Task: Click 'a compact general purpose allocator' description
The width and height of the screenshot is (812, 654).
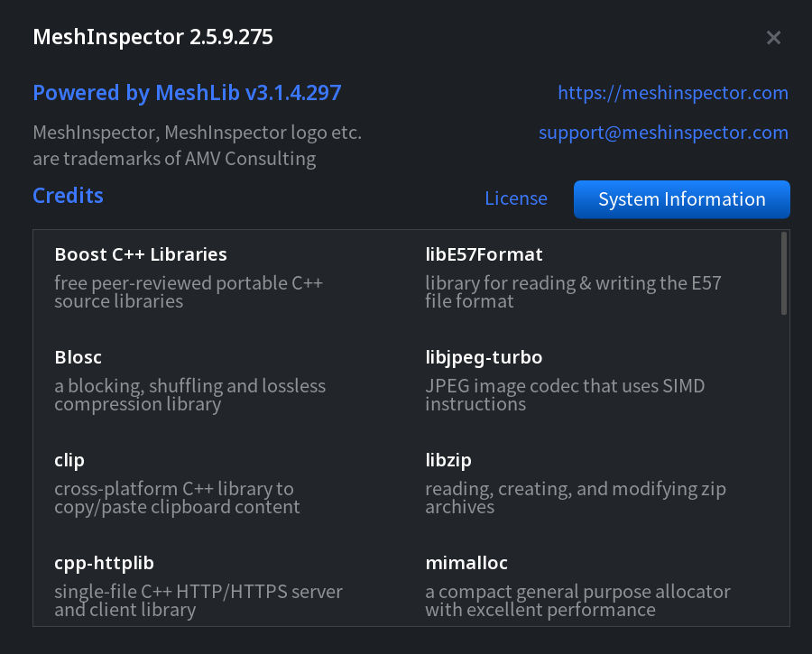Action: click(x=578, y=592)
